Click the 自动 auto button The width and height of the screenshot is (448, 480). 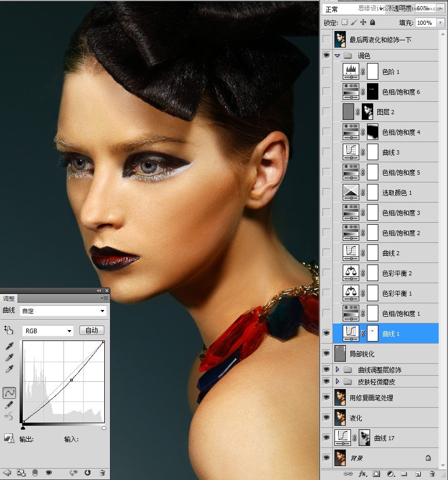92,330
